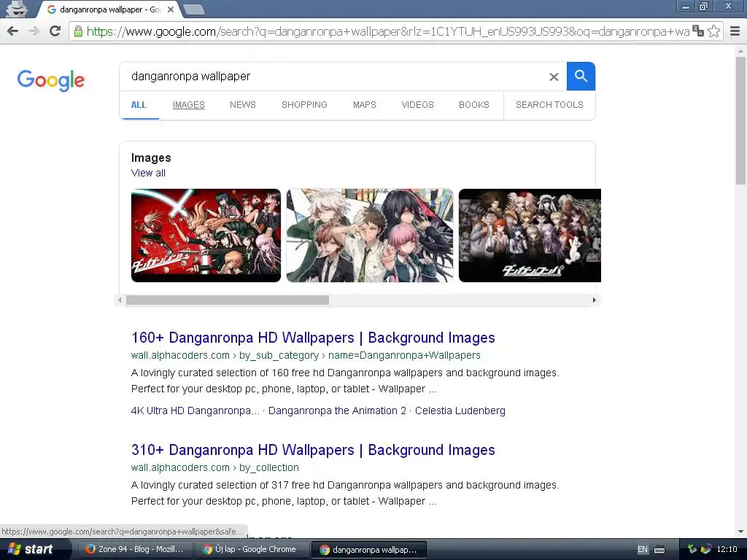Click the 4K Ultra HD Danganronpa sitelink
The height and width of the screenshot is (560, 747).
[x=196, y=411]
